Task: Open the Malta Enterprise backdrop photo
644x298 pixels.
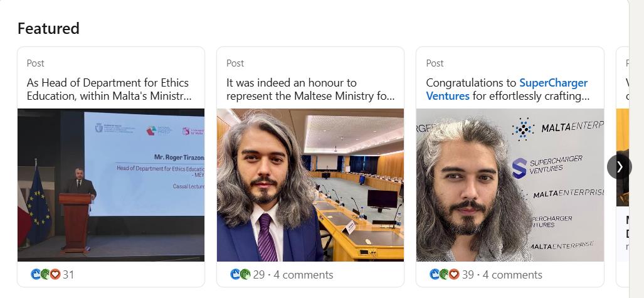Action: click(510, 185)
